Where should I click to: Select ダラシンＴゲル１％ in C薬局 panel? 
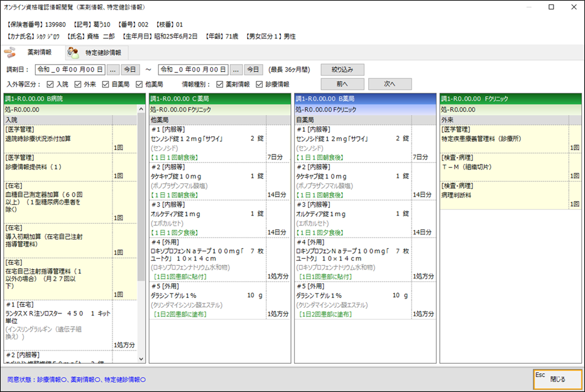pos(220,301)
